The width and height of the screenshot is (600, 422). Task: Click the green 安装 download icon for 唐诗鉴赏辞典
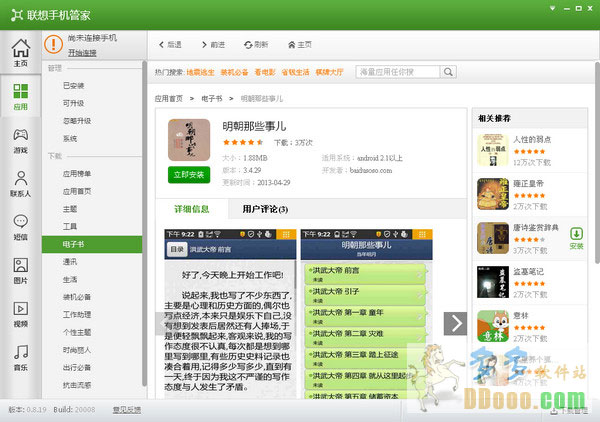click(576, 238)
